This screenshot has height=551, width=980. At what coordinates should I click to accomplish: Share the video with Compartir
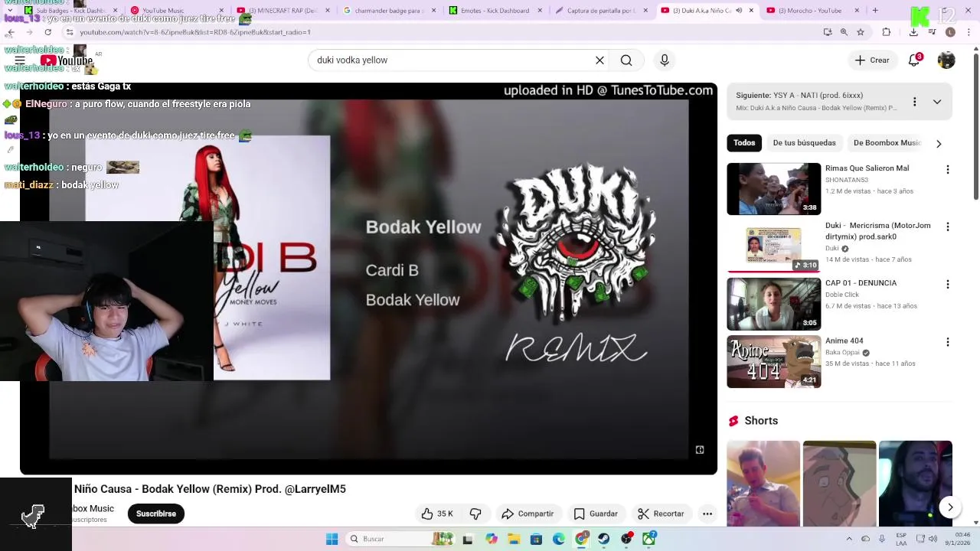528,514
